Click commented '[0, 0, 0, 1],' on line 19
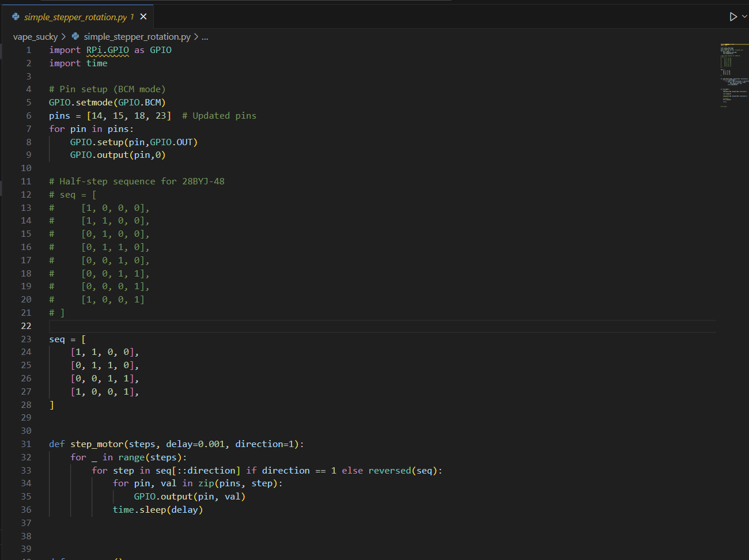The width and height of the screenshot is (749, 560). coord(115,286)
